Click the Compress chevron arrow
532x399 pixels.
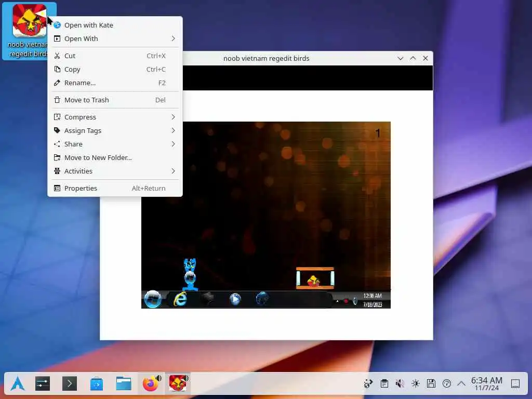[173, 117]
